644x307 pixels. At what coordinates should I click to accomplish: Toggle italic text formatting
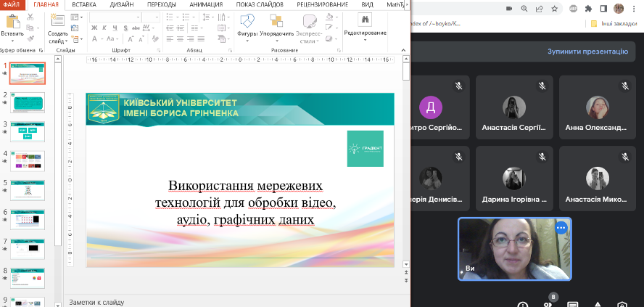(104, 28)
